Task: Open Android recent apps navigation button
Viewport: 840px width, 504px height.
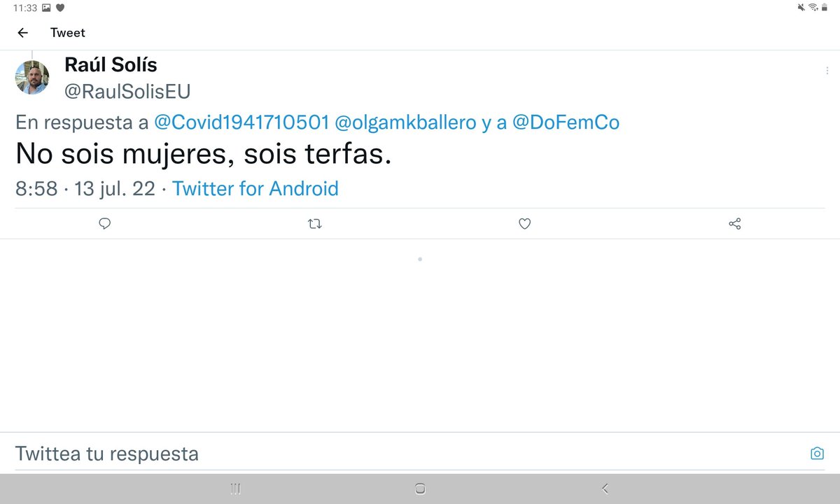Action: point(236,489)
